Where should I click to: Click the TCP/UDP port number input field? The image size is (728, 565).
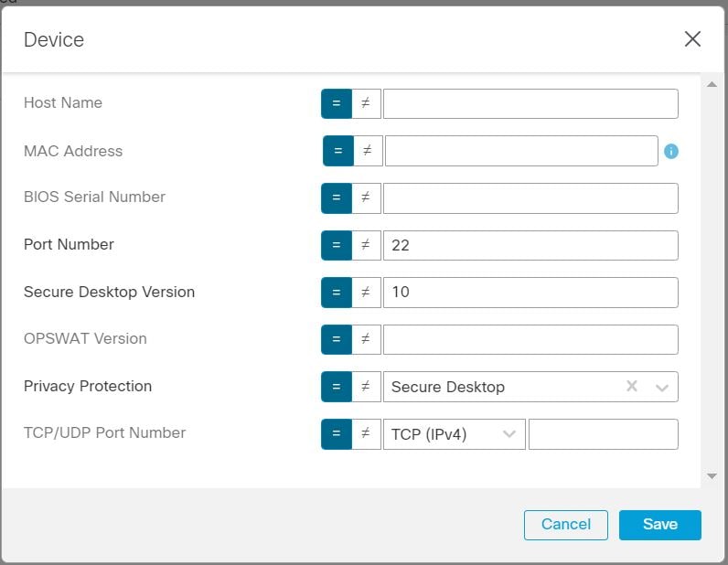tap(603, 434)
